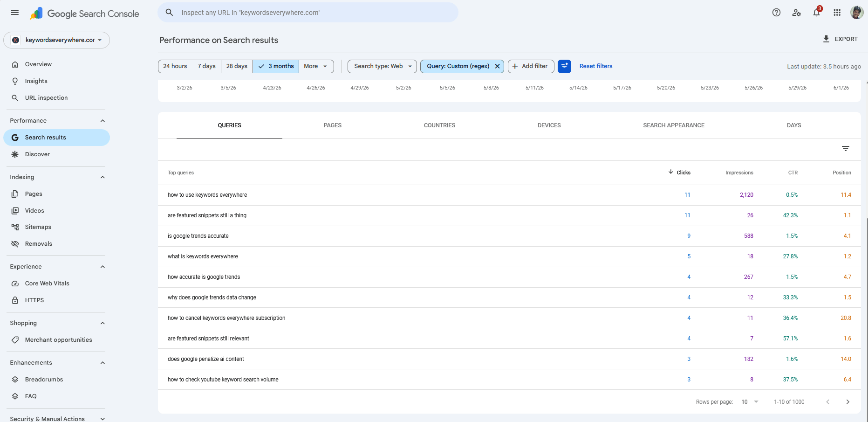
Task: Click the Export download icon
Action: (826, 39)
